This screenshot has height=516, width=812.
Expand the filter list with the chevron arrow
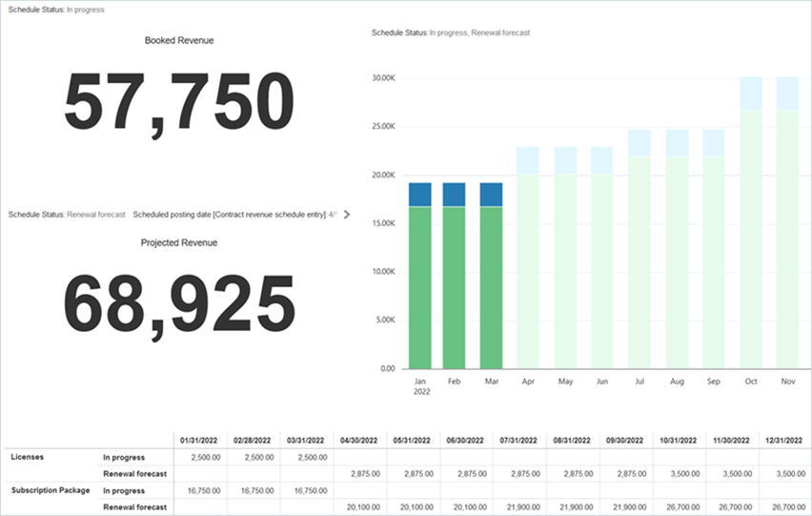click(x=346, y=215)
